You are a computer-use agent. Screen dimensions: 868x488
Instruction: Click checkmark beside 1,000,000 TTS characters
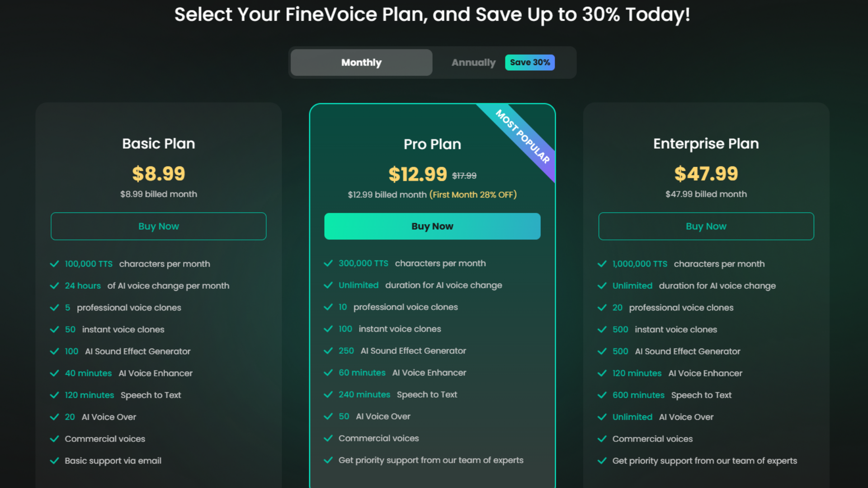click(x=602, y=264)
